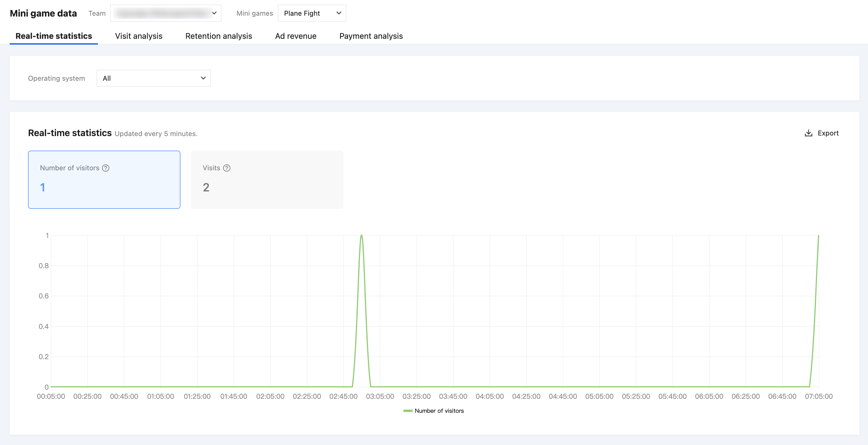
Task: Click the chevron arrow in Mini games selector
Action: pyautogui.click(x=339, y=13)
